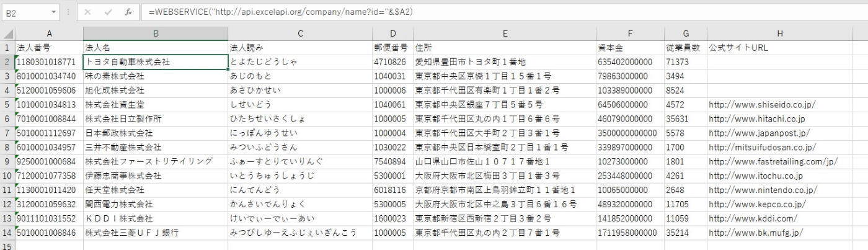Select corporate number 9011101031552

tap(49, 218)
